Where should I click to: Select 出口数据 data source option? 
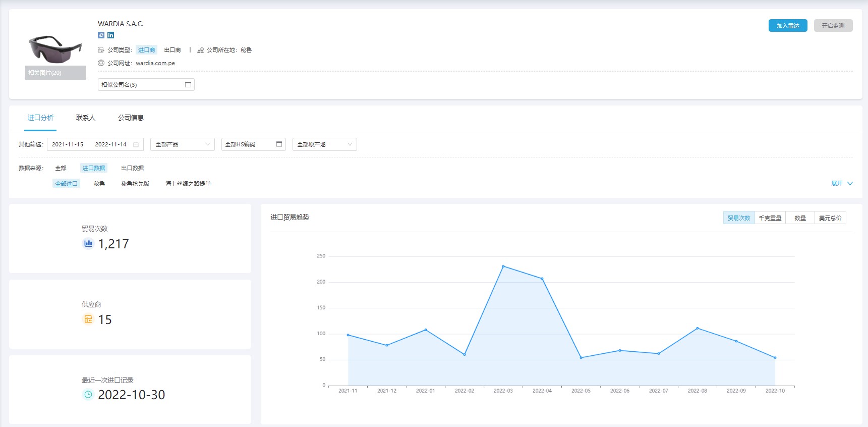click(133, 168)
